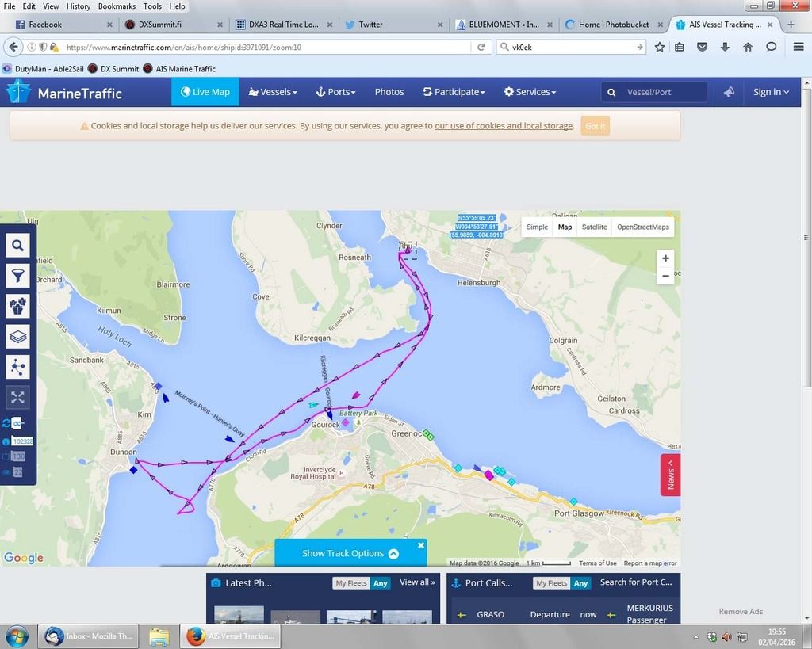This screenshot has height=649, width=812.
Task: Dismiss cookie notice with Got it button
Action: pos(595,126)
